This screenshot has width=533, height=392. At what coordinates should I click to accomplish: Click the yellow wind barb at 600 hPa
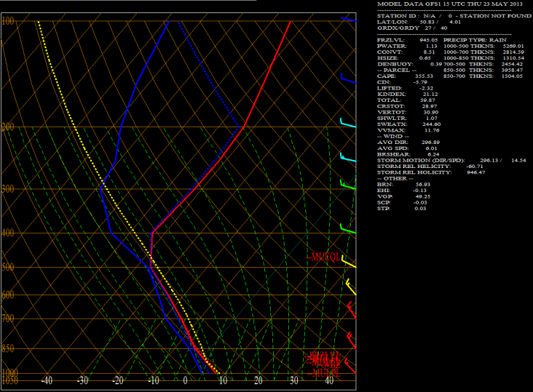pos(351,287)
